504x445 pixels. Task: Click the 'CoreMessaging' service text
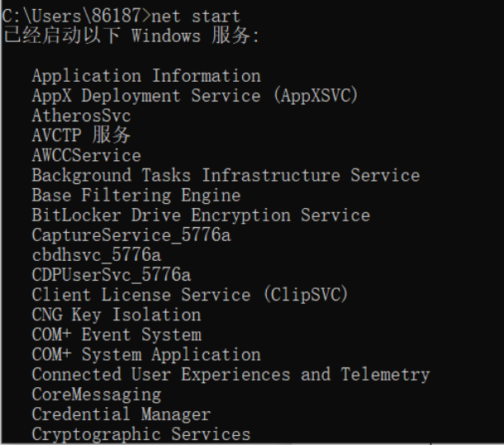point(96,395)
